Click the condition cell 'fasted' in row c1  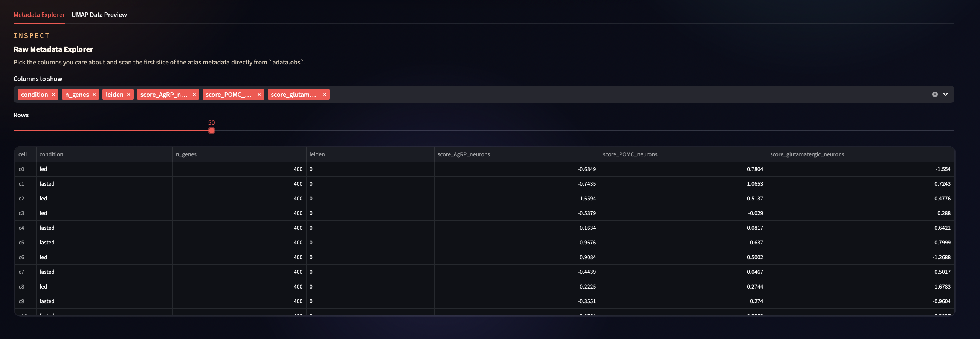[x=104, y=184]
